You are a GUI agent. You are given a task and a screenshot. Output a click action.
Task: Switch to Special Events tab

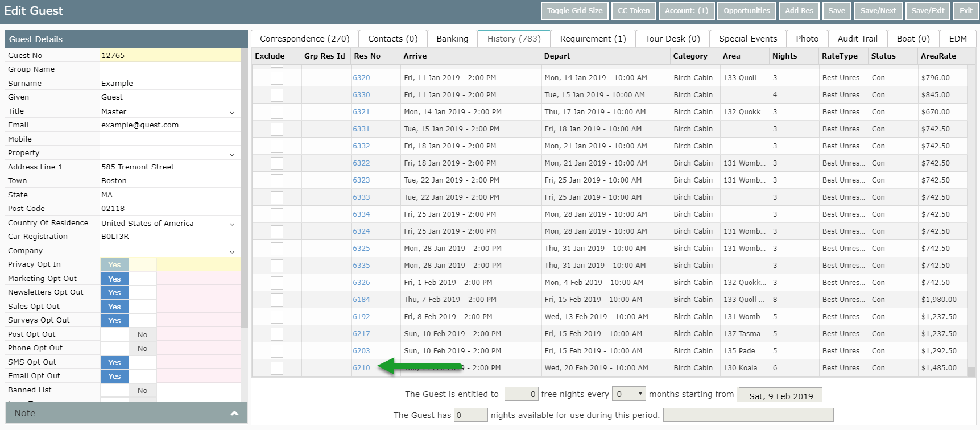tap(748, 39)
